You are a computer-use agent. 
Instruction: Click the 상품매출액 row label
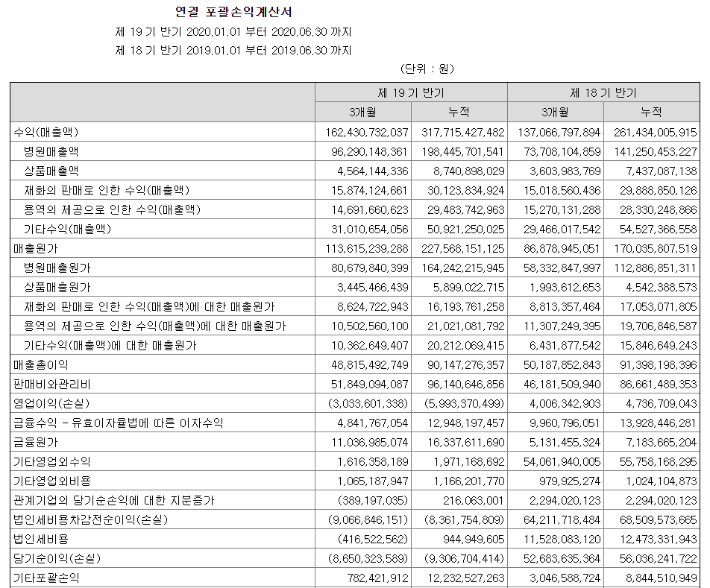coord(51,171)
